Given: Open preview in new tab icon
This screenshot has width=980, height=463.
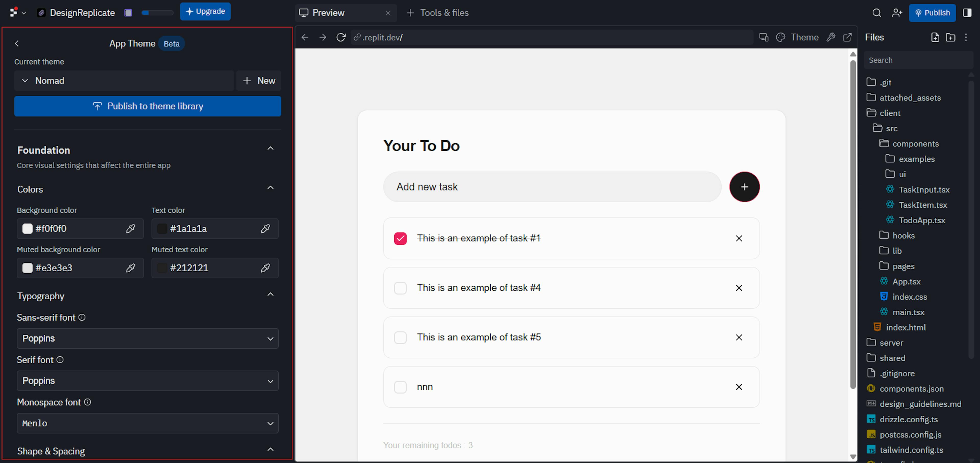Looking at the screenshot, I should coord(847,37).
